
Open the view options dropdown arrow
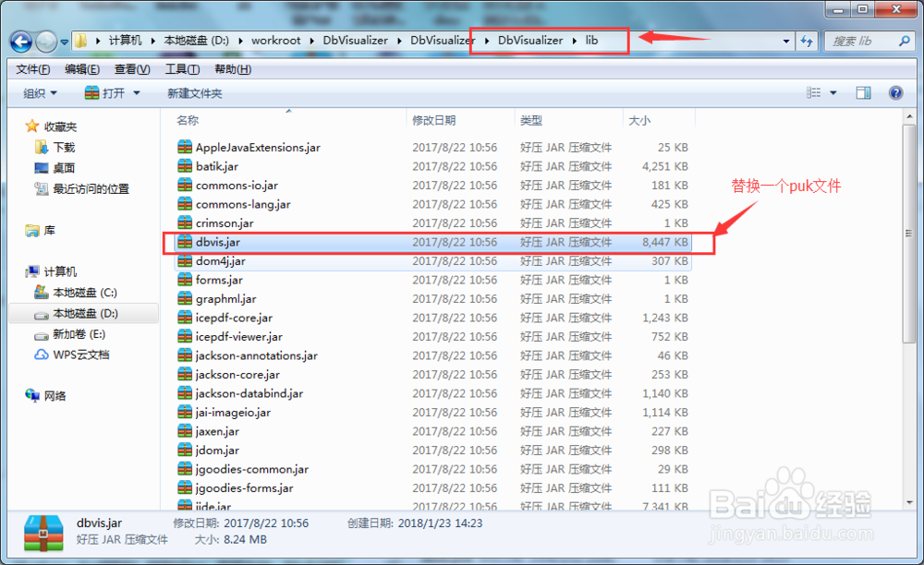pos(833,93)
